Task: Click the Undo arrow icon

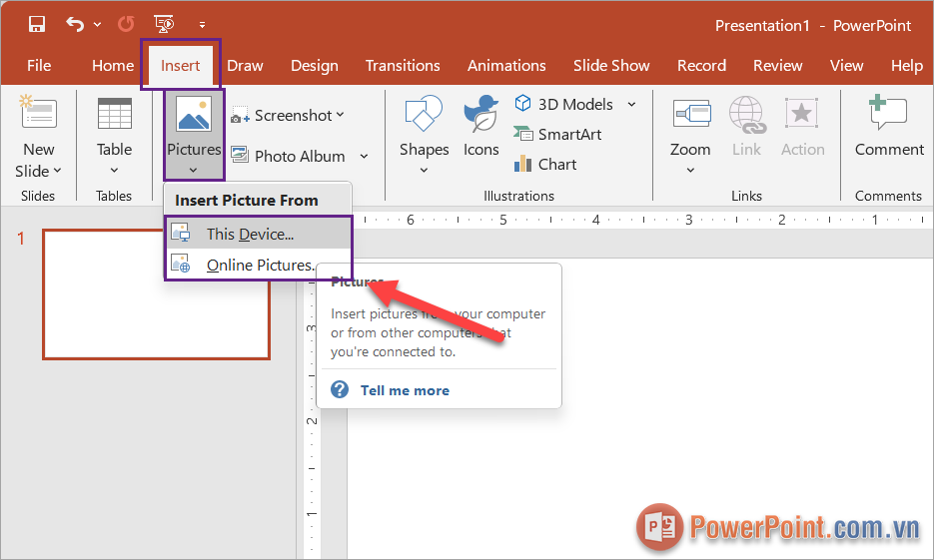Action: (75, 24)
